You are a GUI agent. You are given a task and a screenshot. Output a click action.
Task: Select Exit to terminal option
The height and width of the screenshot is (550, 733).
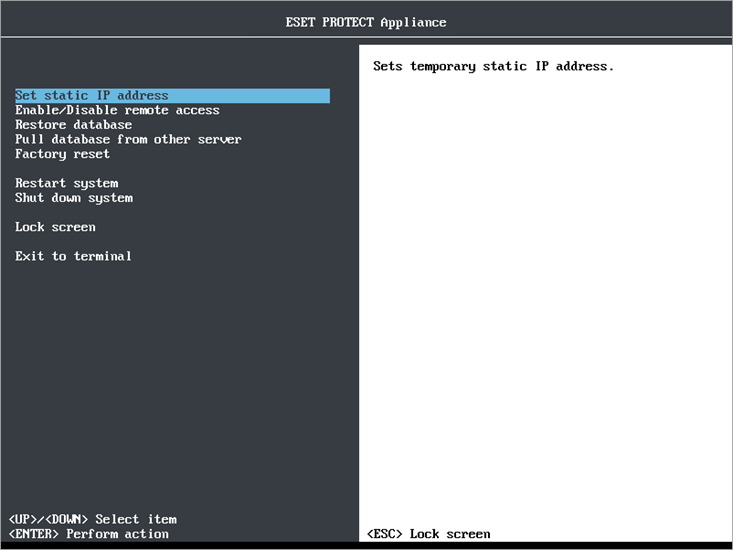73,256
